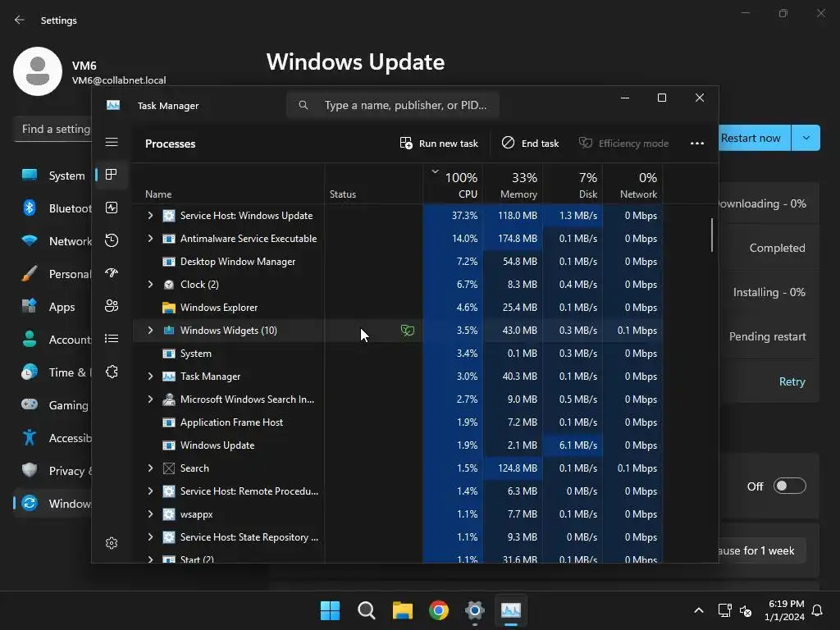Image resolution: width=840 pixels, height=630 pixels.
Task: Sort processes by Memory column
Action: pos(514,184)
